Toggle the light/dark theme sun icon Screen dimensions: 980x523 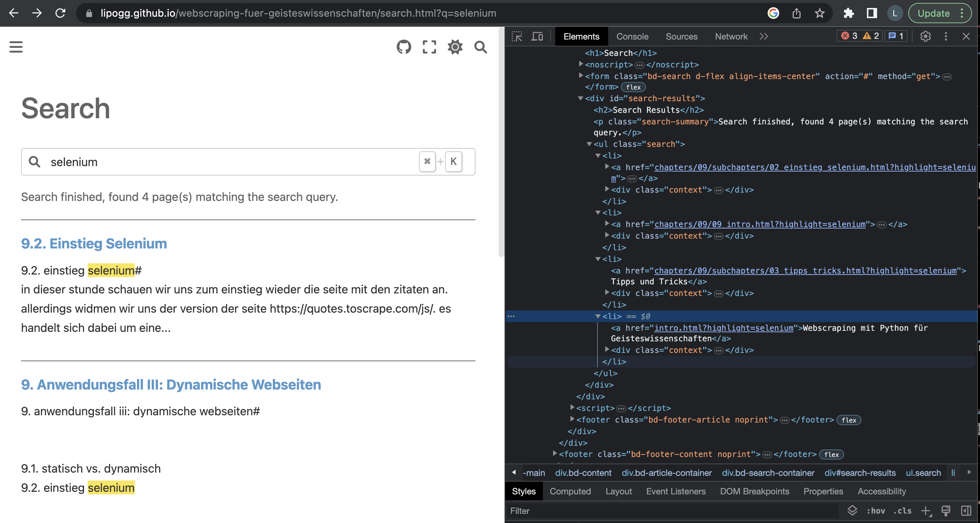tap(455, 47)
